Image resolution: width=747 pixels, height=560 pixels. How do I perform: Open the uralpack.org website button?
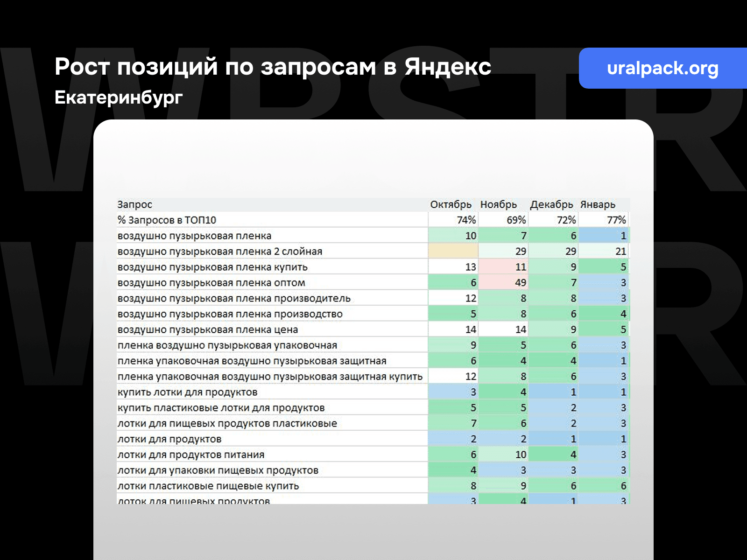663,68
